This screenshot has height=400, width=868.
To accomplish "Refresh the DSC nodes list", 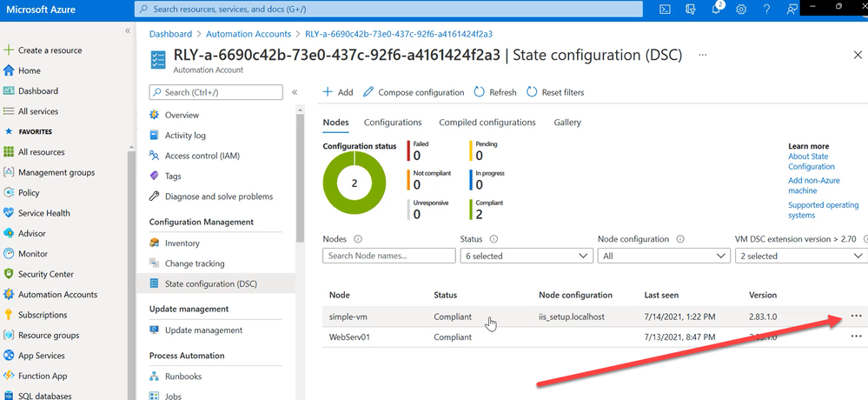I will (495, 92).
